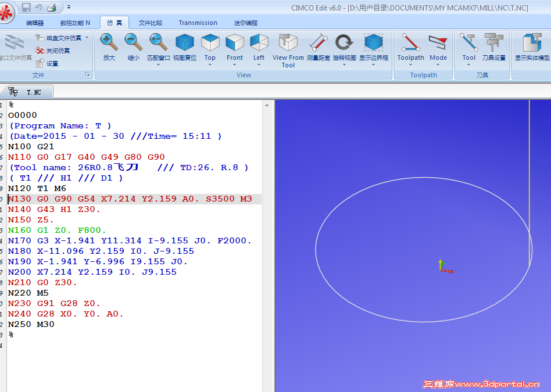The width and height of the screenshot is (551, 392).
Task: Click show solid model (显示实体模型) icon
Action: [x=532, y=42]
